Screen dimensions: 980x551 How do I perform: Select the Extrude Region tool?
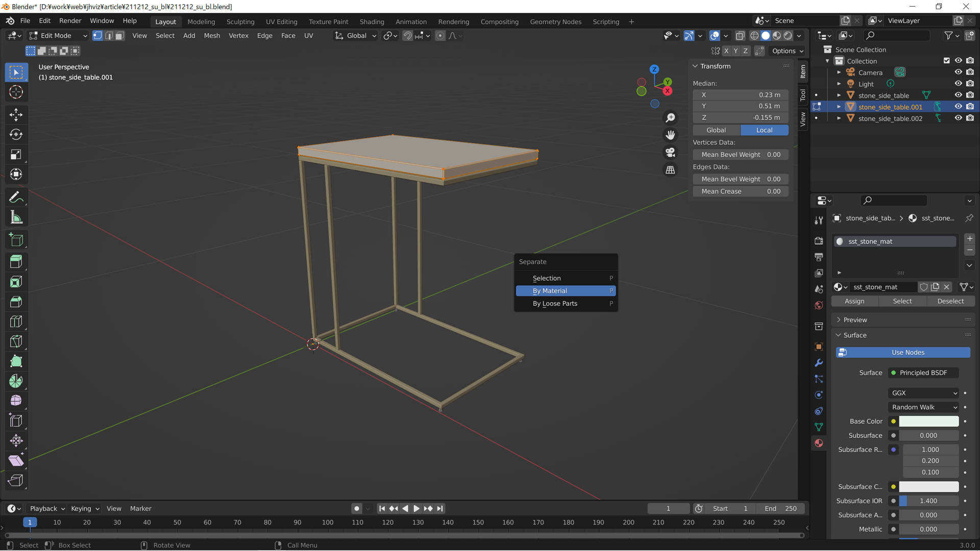[16, 262]
